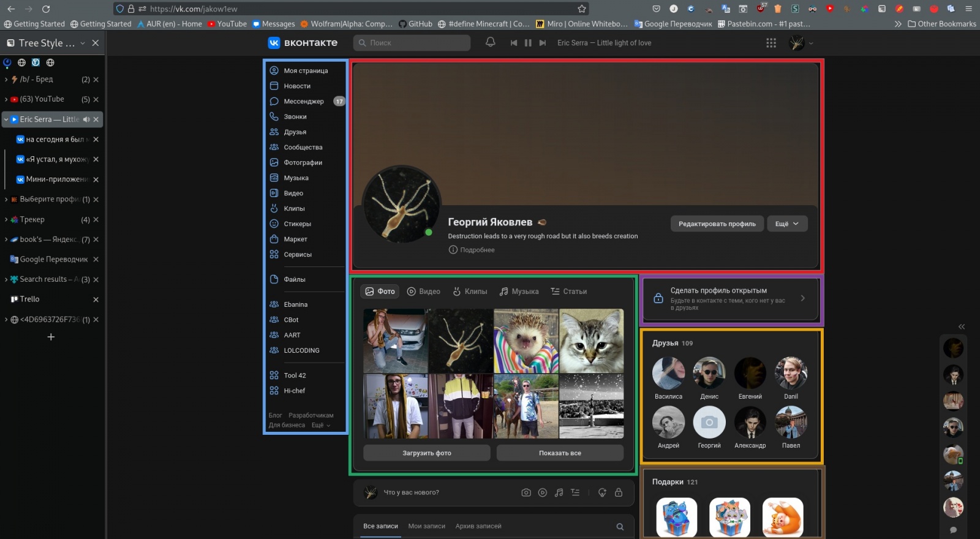Bookmark this page with star icon

(x=582, y=9)
